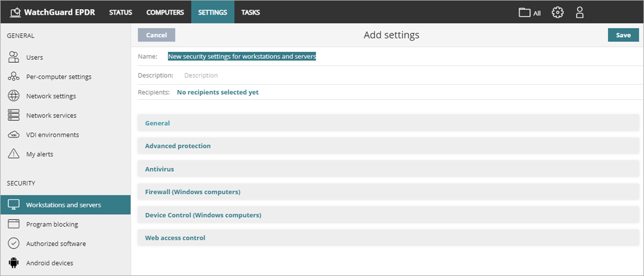Screen dimensions: 644x276
Task: Click the Cancel button
Action: (156, 35)
